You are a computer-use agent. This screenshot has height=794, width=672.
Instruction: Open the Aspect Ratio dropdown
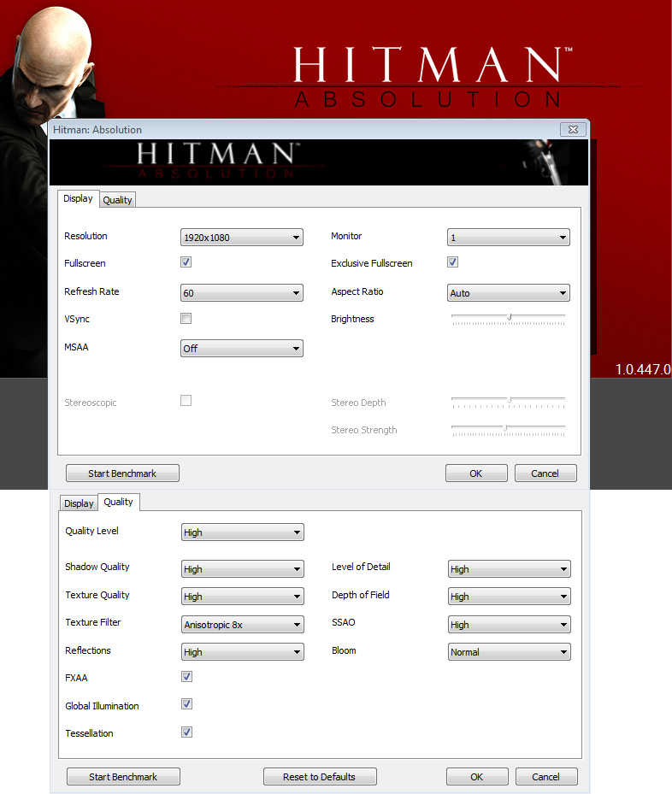pos(509,293)
